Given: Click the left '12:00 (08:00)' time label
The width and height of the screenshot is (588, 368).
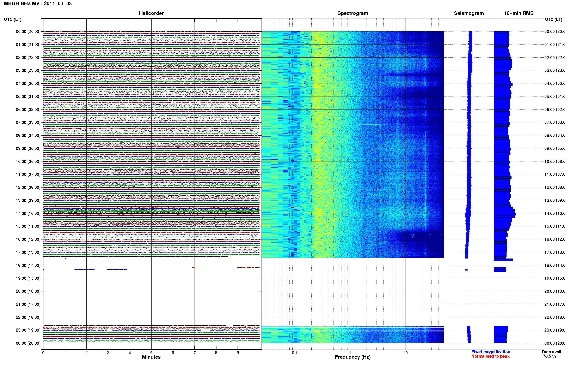Looking at the screenshot, I should [28, 187].
